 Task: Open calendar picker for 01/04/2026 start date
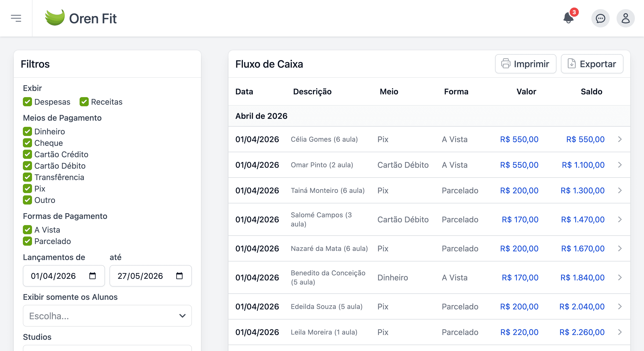coord(92,276)
